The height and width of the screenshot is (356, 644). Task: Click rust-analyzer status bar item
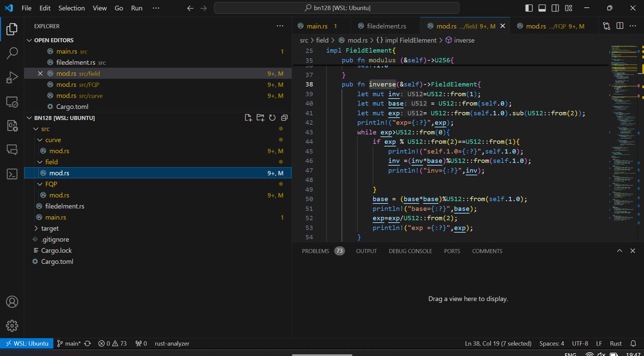[172, 344]
